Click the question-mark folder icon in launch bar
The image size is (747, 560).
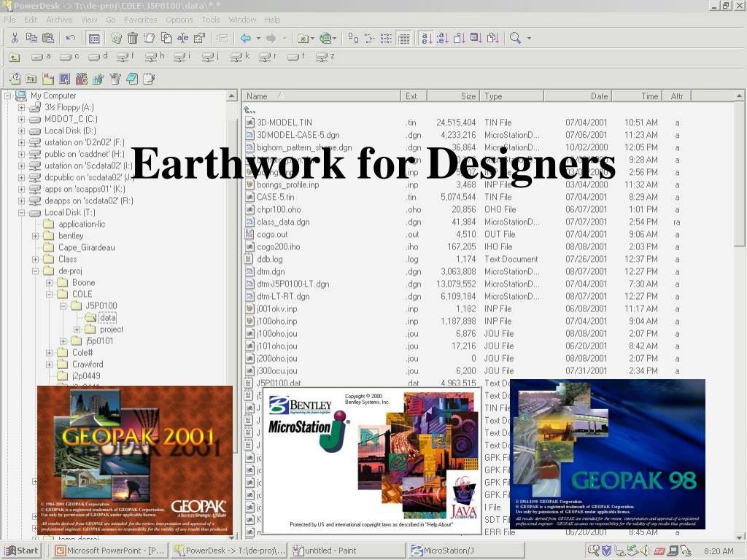pyautogui.click(x=15, y=79)
